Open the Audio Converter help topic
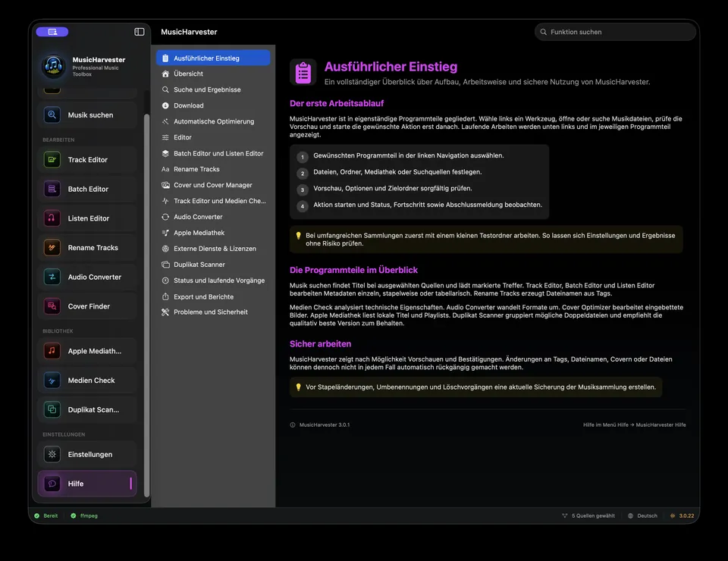The image size is (728, 561). [x=213, y=217]
